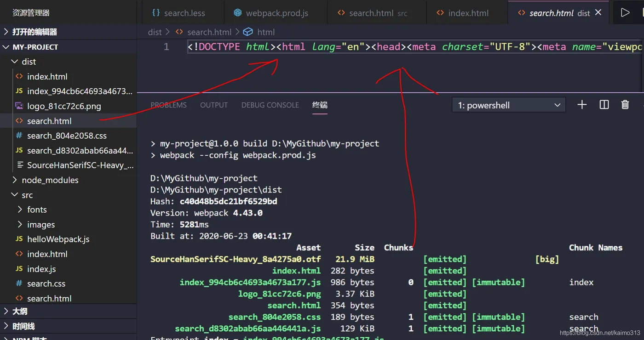Screen dimensions: 644x340
Task: Expand the 时间线 timeline section
Action: (x=68, y=326)
